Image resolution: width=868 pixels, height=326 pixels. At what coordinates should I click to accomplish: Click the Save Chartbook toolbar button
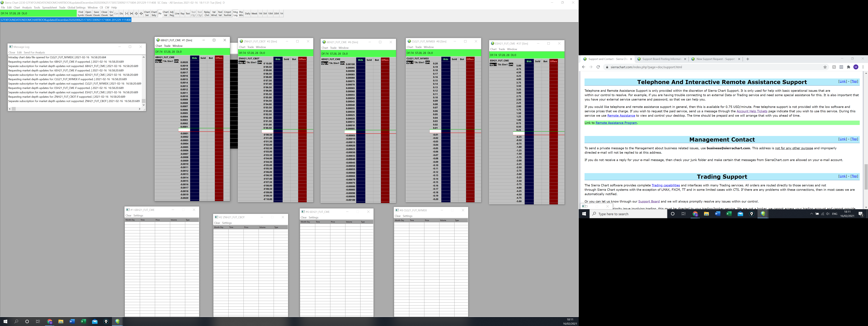96,13
